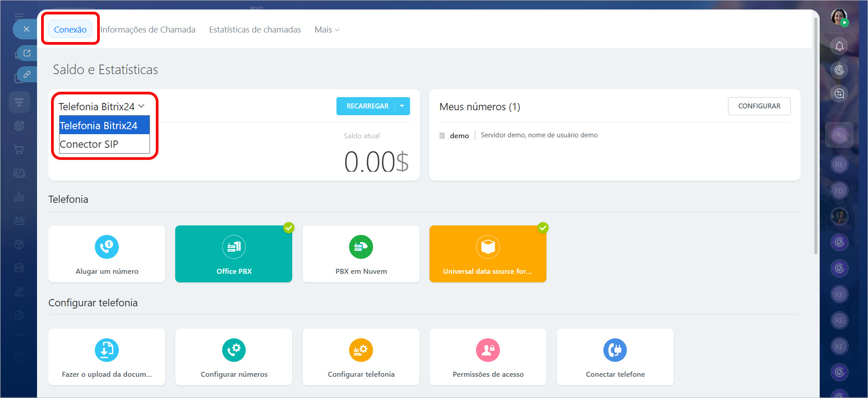This screenshot has height=398, width=868.
Task: Switch to Informações de Chamada tab
Action: coord(148,30)
